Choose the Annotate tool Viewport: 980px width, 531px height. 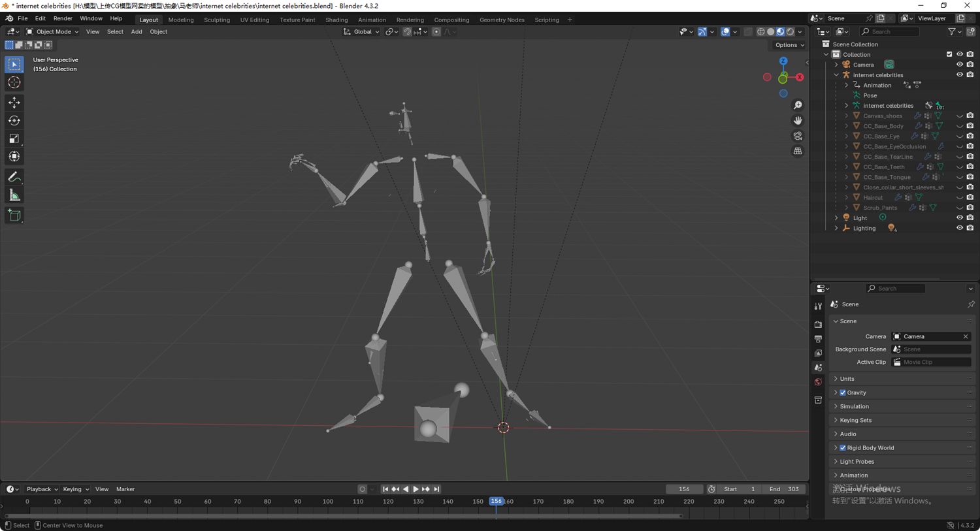pyautogui.click(x=14, y=177)
